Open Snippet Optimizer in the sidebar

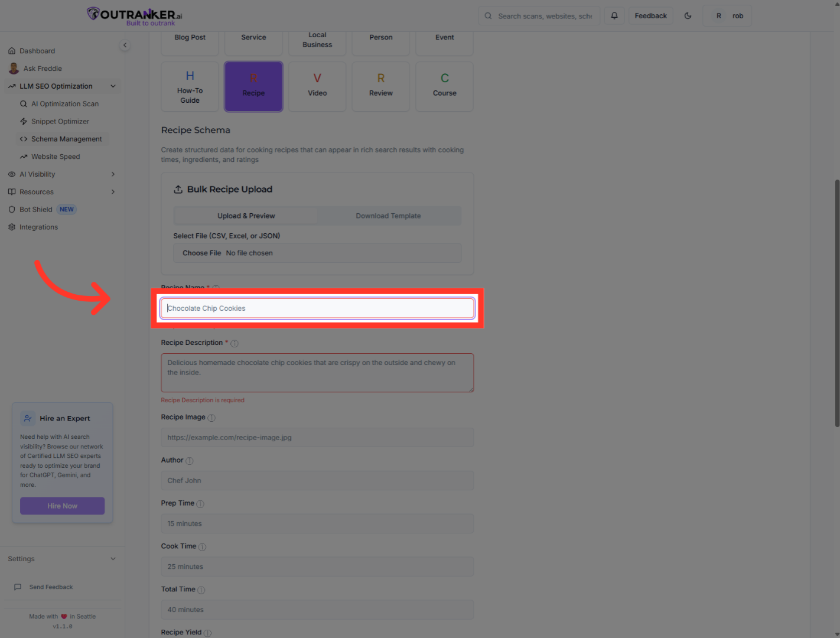[x=60, y=122]
